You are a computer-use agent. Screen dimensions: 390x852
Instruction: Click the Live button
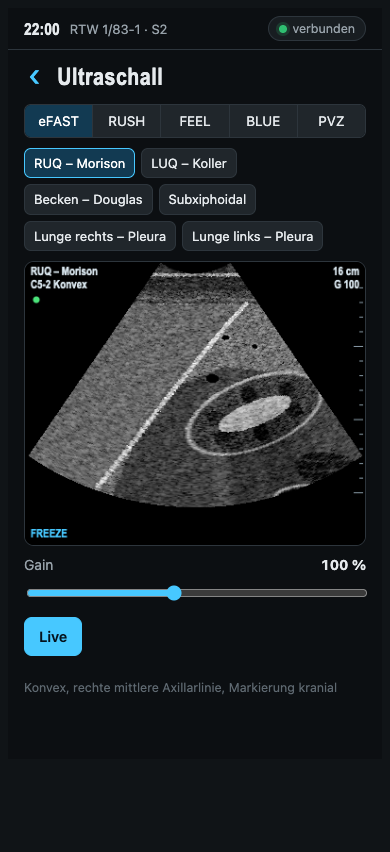pyautogui.click(x=53, y=636)
